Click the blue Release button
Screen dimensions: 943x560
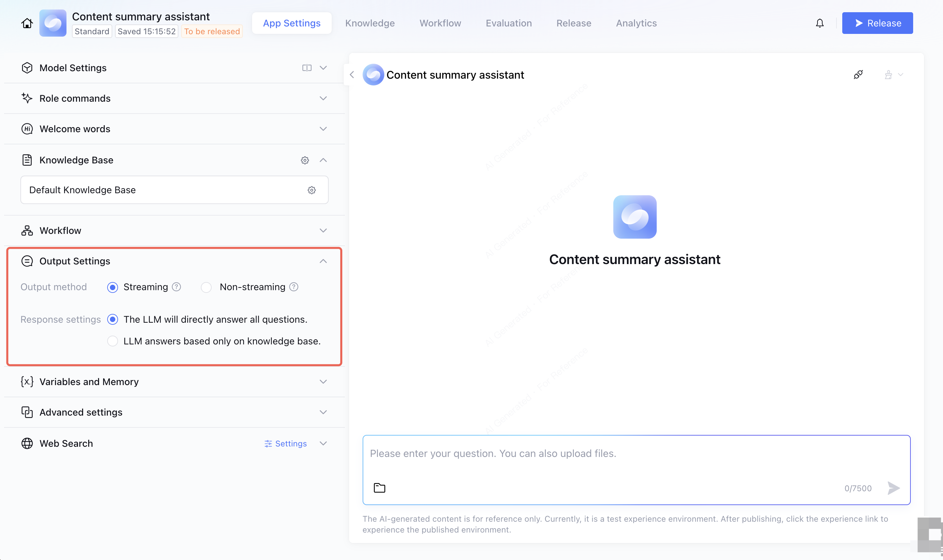coord(877,23)
